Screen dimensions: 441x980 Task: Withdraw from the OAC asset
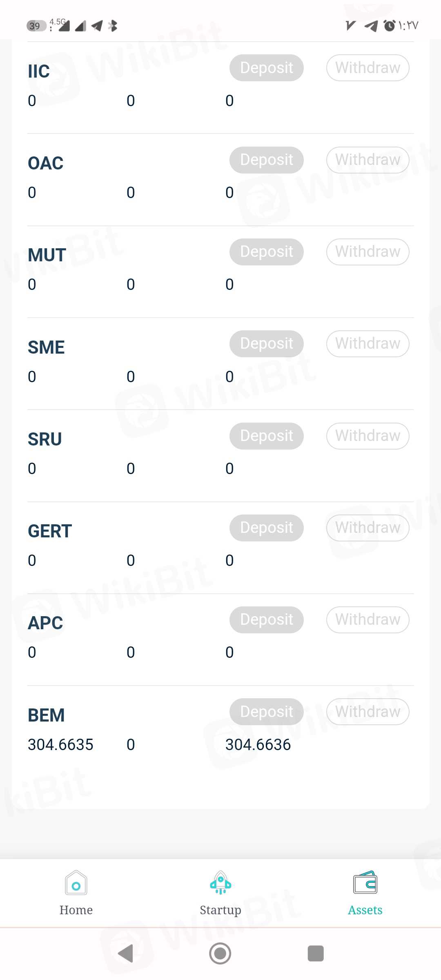point(367,160)
